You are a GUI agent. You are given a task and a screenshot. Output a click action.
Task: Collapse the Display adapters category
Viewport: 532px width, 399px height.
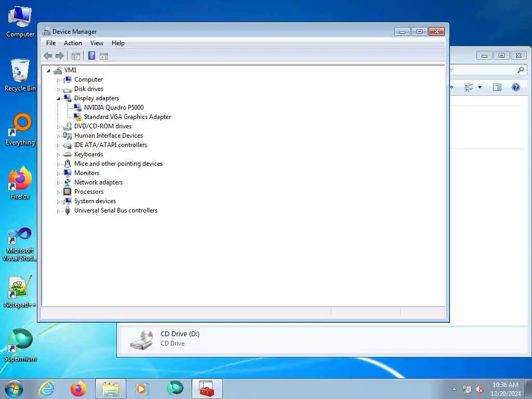[58, 99]
